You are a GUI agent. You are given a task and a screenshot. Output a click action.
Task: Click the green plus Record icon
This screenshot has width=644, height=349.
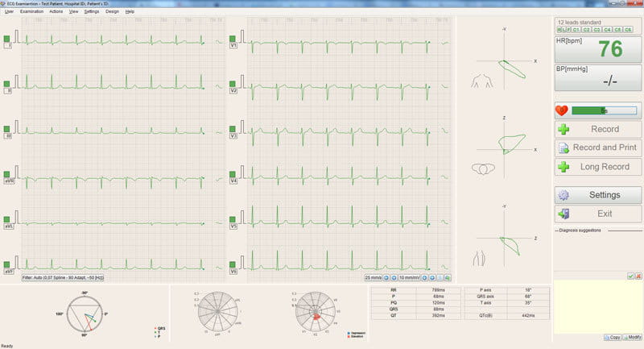point(563,130)
